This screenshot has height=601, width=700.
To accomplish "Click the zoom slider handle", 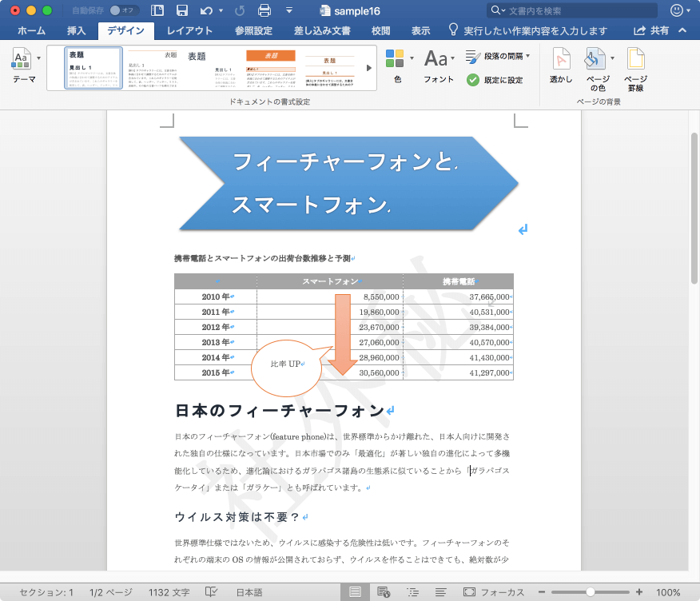I will tap(591, 592).
